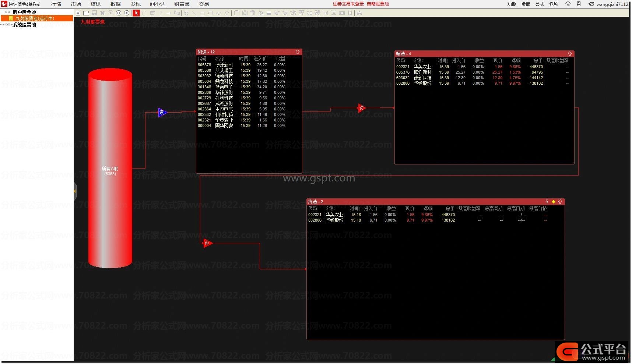Click the headset customer service icon
The height and width of the screenshot is (364, 632).
point(568,4)
